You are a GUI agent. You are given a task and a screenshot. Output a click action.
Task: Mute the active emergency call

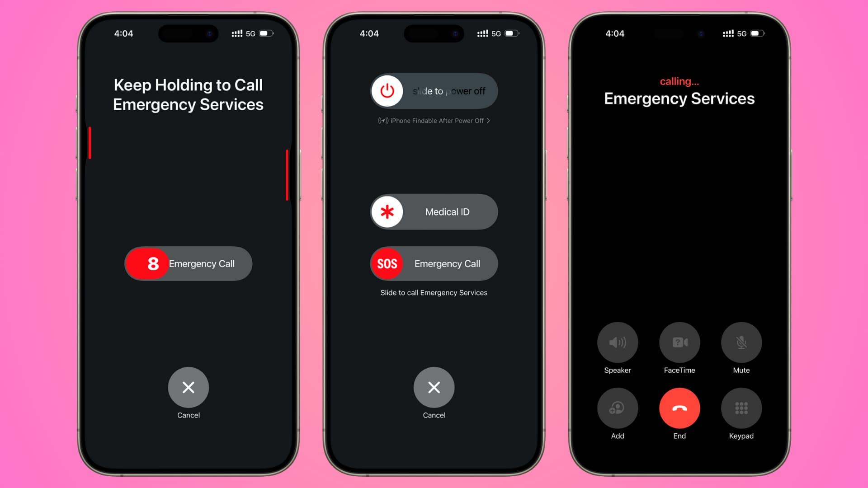[x=741, y=343]
